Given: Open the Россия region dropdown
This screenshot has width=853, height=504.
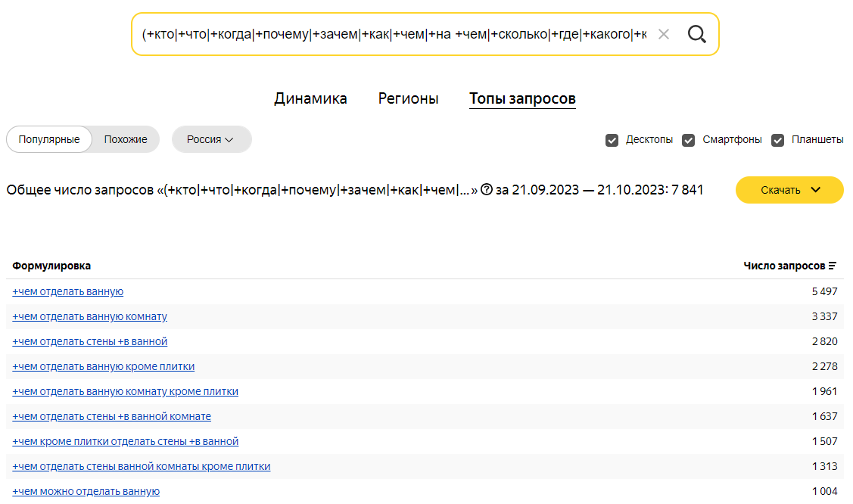Looking at the screenshot, I should pos(211,139).
